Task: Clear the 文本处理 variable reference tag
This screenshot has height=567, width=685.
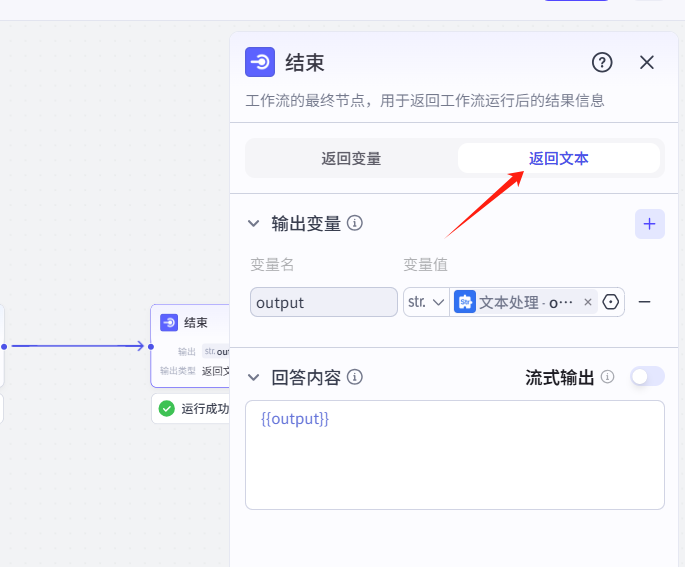Action: pos(588,302)
